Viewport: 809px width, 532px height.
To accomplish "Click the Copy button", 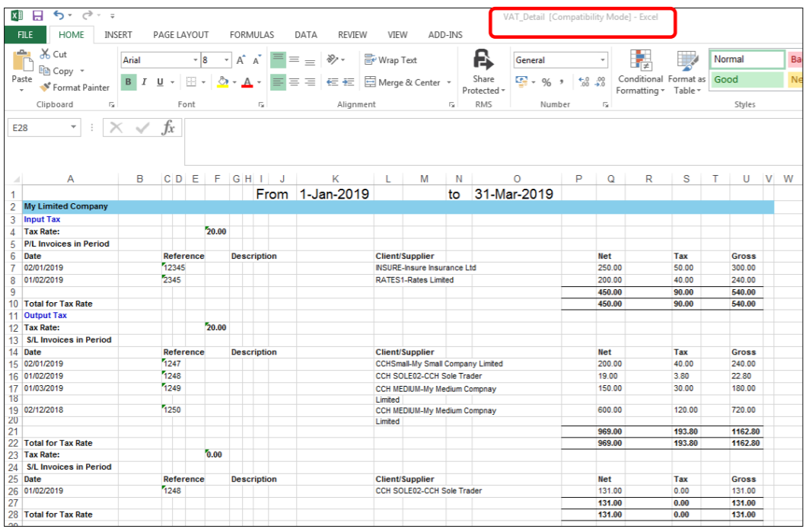I will (x=57, y=71).
